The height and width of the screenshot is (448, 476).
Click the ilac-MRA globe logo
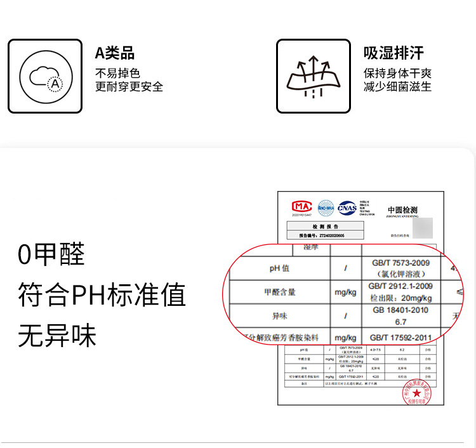pyautogui.click(x=326, y=208)
